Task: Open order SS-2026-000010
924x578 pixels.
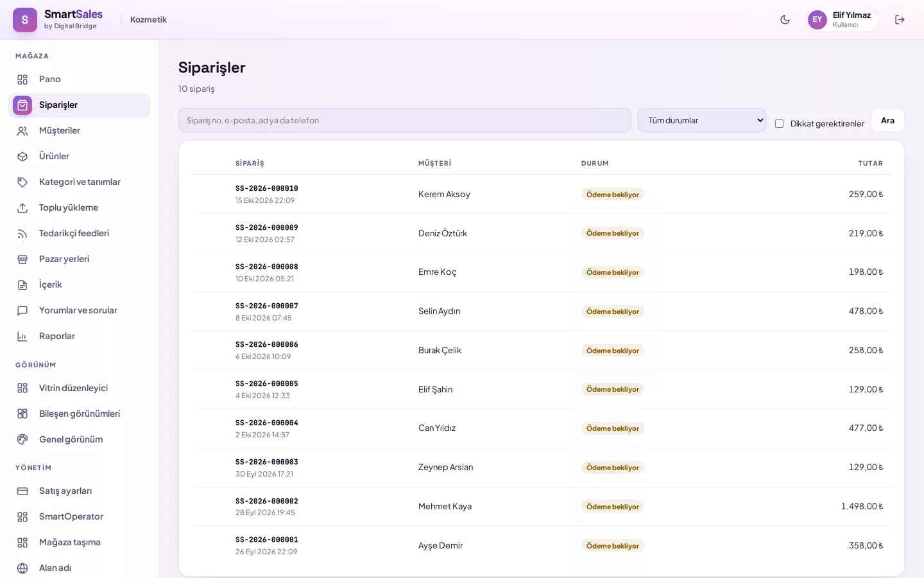Action: [x=267, y=189]
